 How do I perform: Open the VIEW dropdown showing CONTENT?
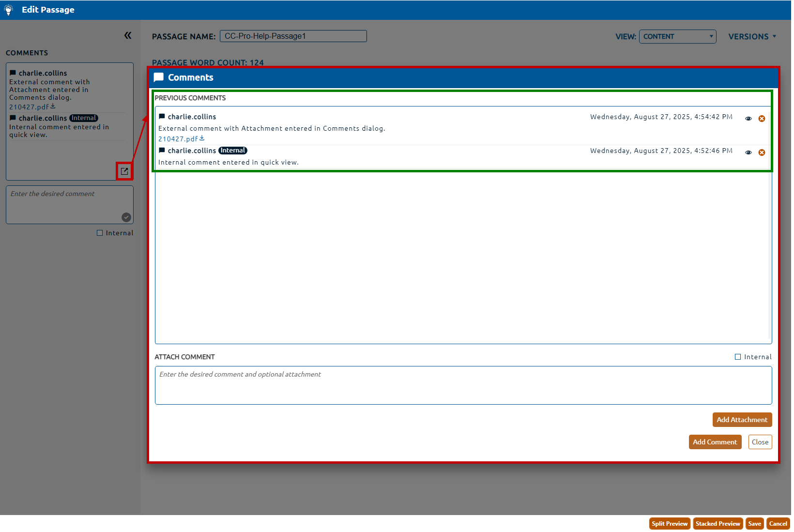(677, 37)
